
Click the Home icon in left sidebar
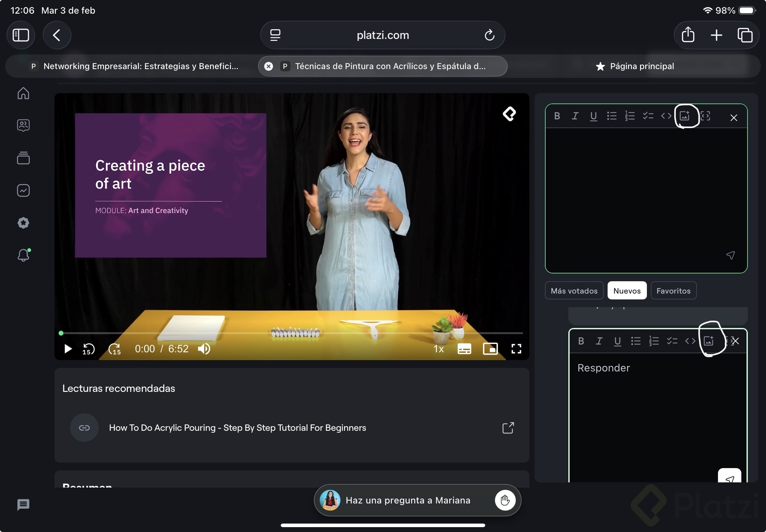(23, 93)
